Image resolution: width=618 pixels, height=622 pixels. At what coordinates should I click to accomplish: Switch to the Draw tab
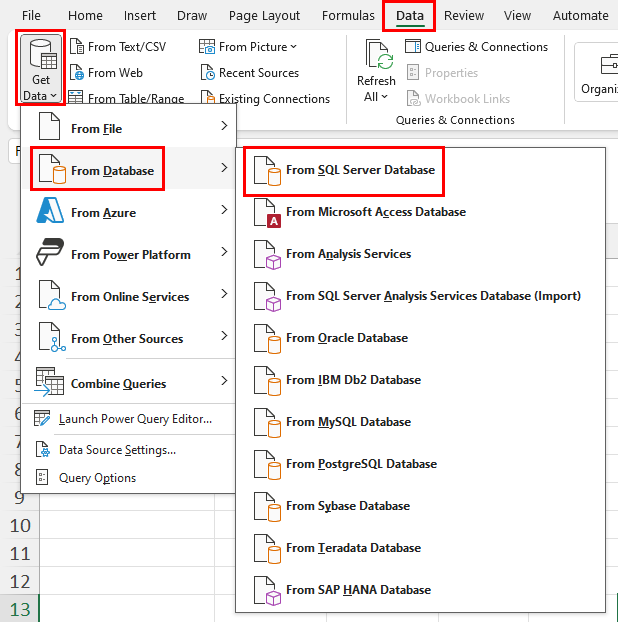click(192, 15)
